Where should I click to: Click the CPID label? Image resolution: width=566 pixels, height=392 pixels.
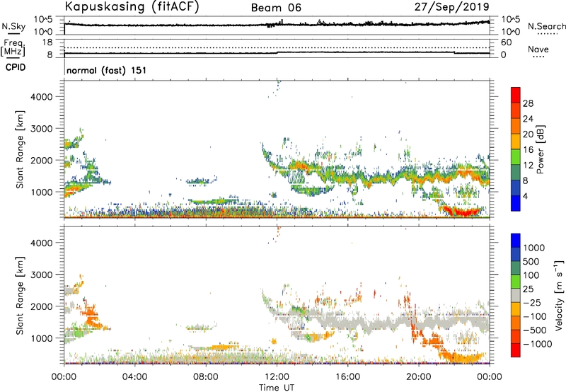(x=16, y=67)
